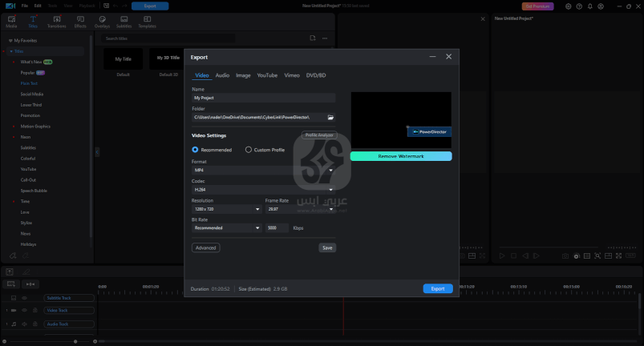Click the timeline zoom-out minus icon
The height and width of the screenshot is (346, 644).
click(5, 341)
